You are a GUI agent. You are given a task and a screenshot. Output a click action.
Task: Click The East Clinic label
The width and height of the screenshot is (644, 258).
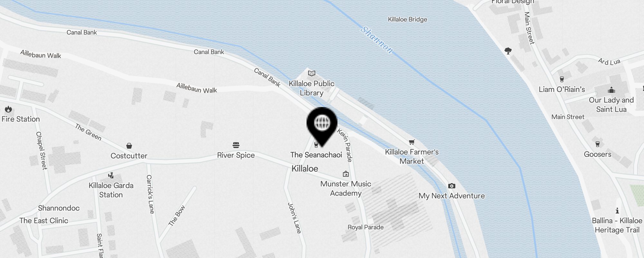tap(44, 221)
